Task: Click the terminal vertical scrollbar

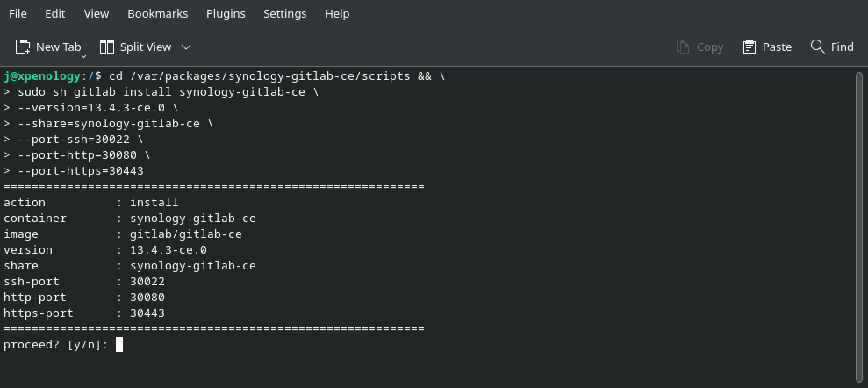Action: 859,227
